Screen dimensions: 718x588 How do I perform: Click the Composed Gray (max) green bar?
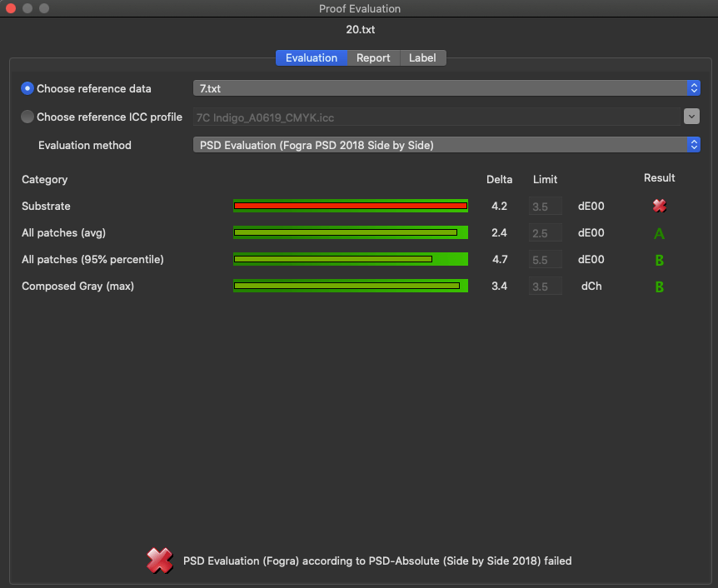point(351,286)
